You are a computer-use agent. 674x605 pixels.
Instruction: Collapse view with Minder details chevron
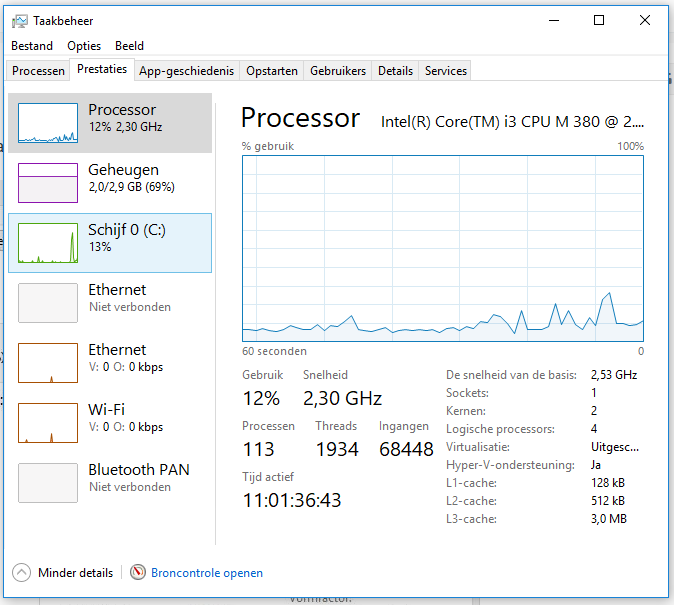21,573
